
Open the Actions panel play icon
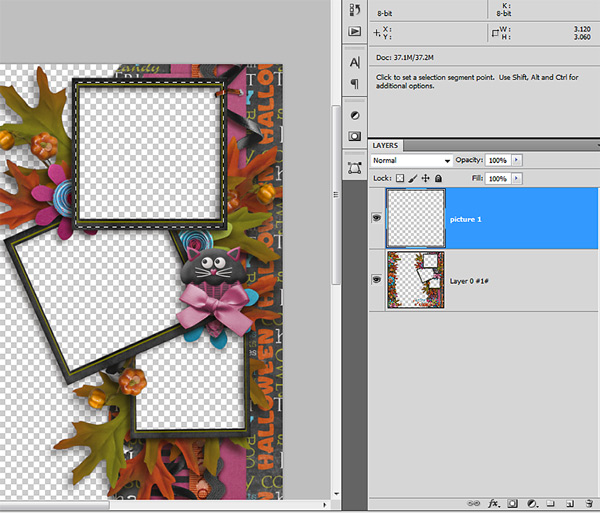click(355, 31)
